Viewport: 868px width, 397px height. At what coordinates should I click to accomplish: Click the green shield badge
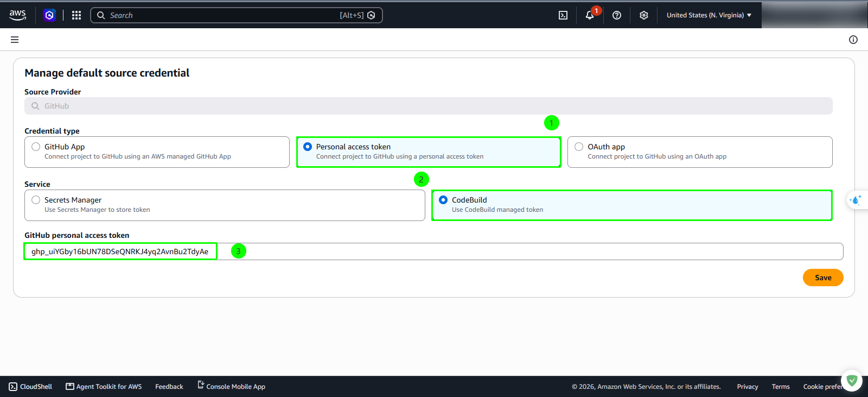click(x=852, y=380)
